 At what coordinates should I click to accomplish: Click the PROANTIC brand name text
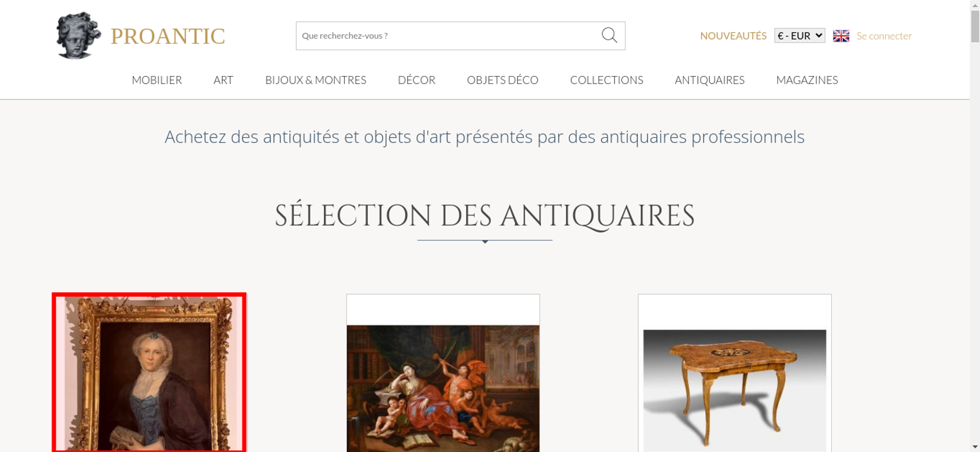(168, 36)
